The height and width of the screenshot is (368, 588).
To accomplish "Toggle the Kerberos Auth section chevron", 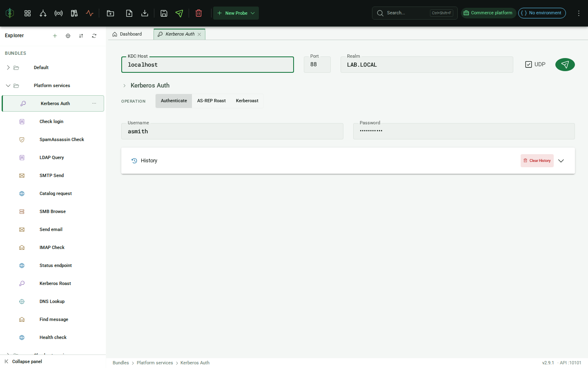I will point(125,85).
